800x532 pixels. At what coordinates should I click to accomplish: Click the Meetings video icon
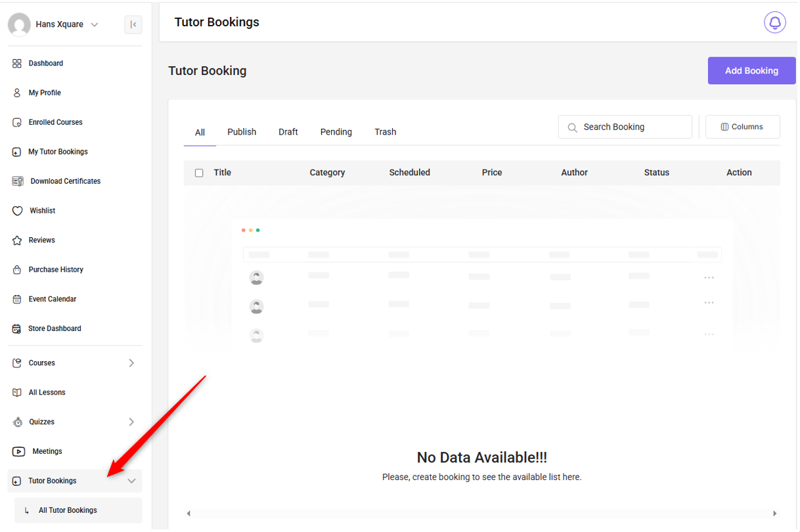coord(18,452)
